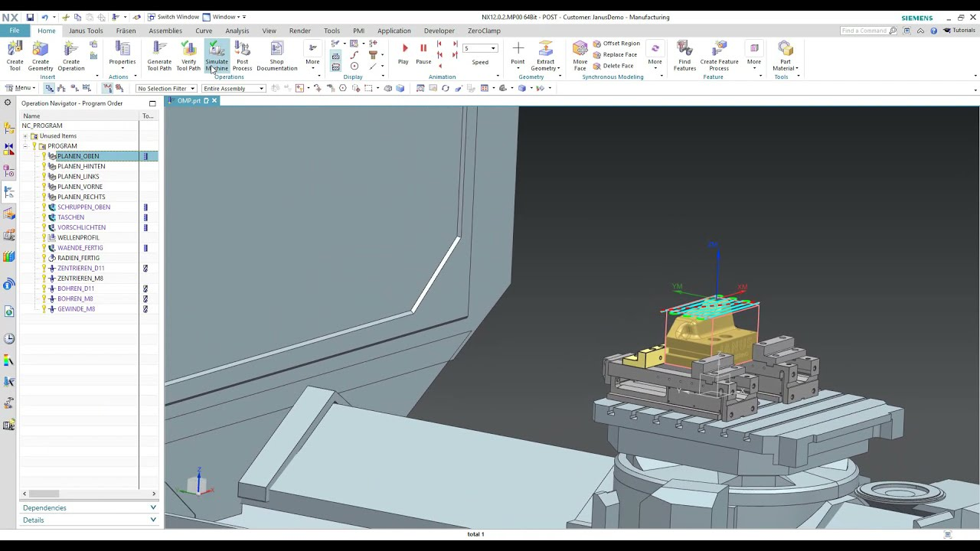Image resolution: width=980 pixels, height=551 pixels.
Task: Switch to the Analysis ribbon tab
Action: 237,31
